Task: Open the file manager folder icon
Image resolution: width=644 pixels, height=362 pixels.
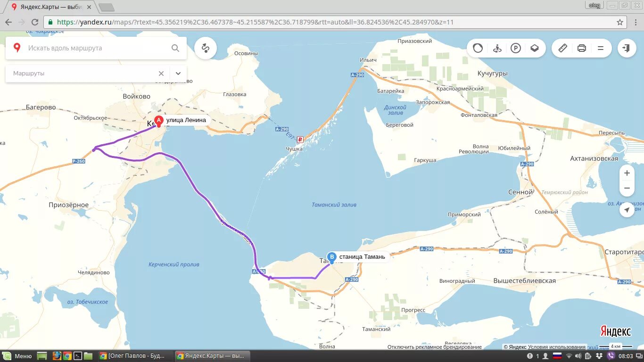Action: tap(88, 356)
